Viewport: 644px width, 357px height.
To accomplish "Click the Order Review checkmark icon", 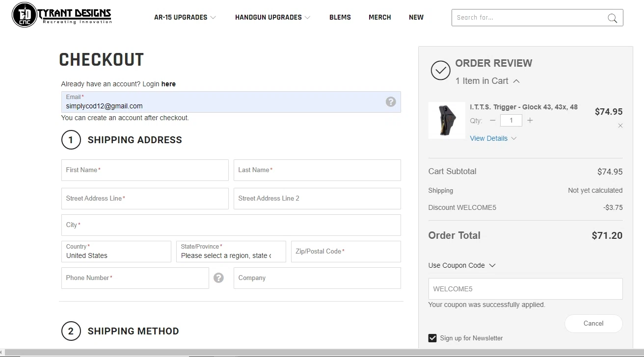I will tap(440, 71).
